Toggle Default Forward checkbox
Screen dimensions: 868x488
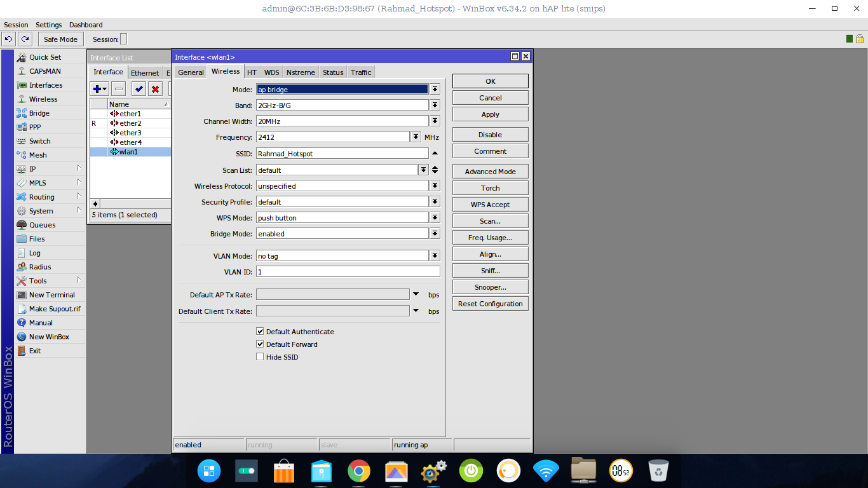(260, 344)
